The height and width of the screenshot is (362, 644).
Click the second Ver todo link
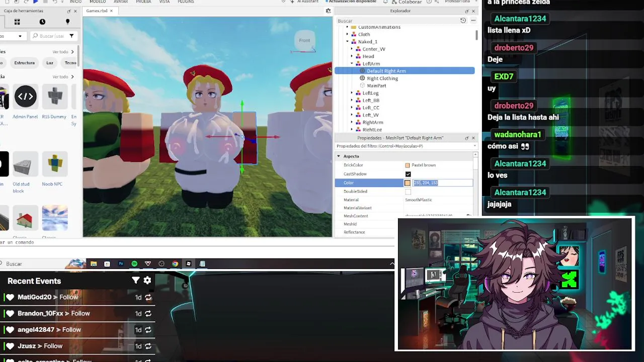point(63,77)
